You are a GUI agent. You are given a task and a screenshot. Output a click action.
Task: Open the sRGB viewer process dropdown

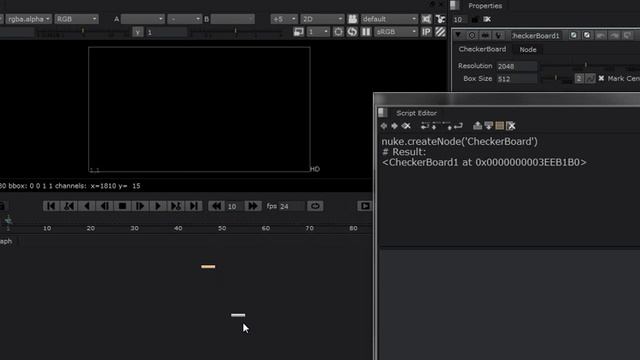(x=396, y=31)
